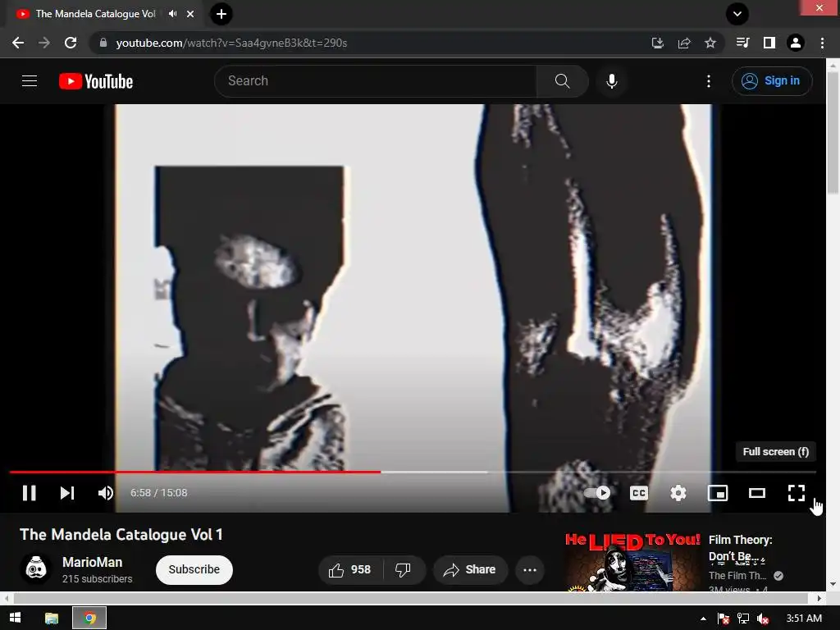Switch to Chrome on the taskbar
This screenshot has height=630, width=840.
pyautogui.click(x=89, y=619)
